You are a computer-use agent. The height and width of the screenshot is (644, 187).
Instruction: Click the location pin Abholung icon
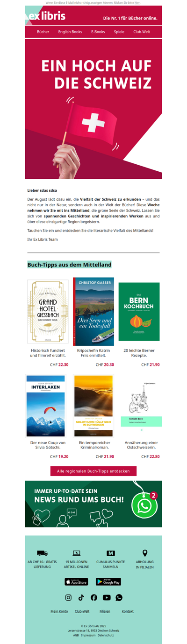(x=145, y=553)
